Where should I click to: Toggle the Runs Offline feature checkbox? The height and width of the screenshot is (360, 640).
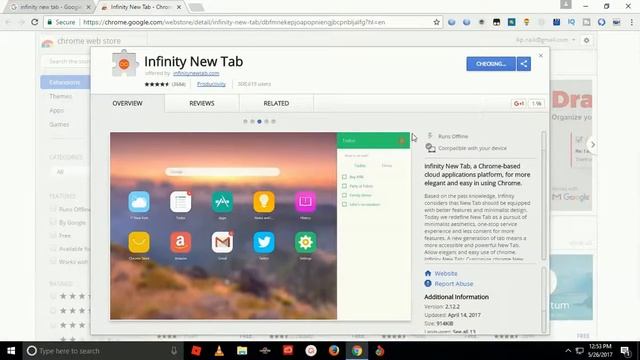point(53,209)
